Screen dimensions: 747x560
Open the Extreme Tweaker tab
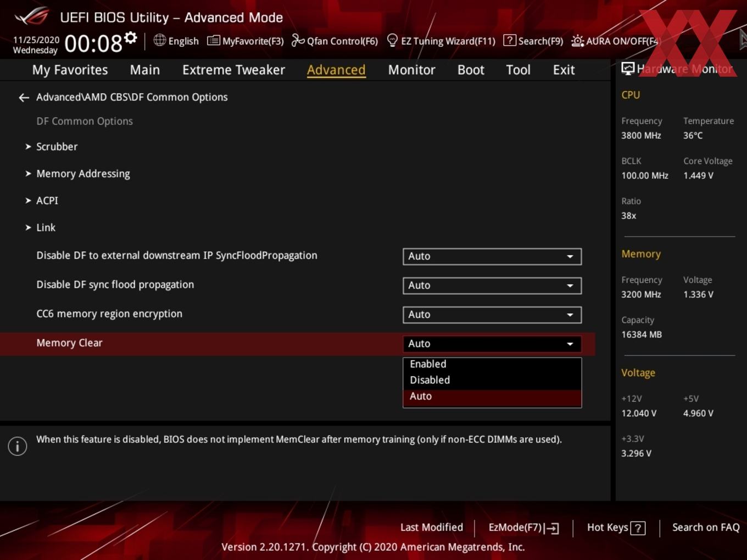pos(233,70)
